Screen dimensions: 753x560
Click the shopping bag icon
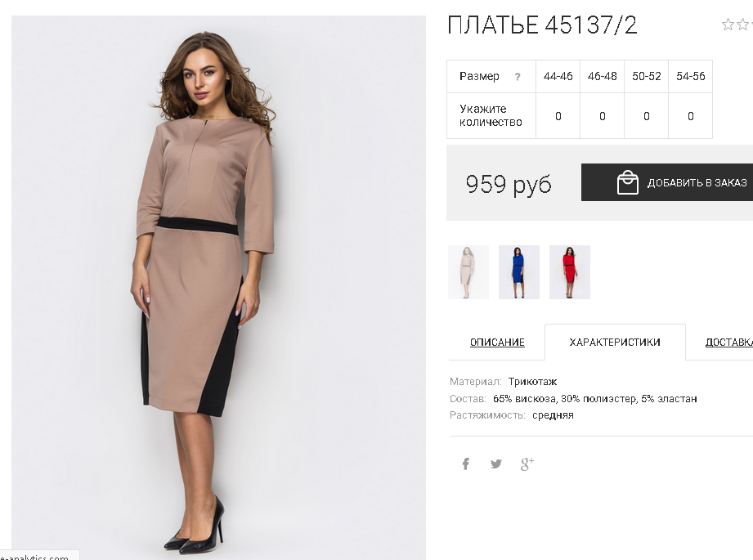[x=628, y=182]
